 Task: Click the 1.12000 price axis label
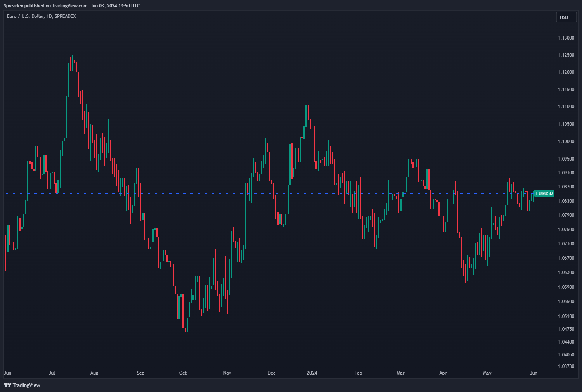[566, 72]
